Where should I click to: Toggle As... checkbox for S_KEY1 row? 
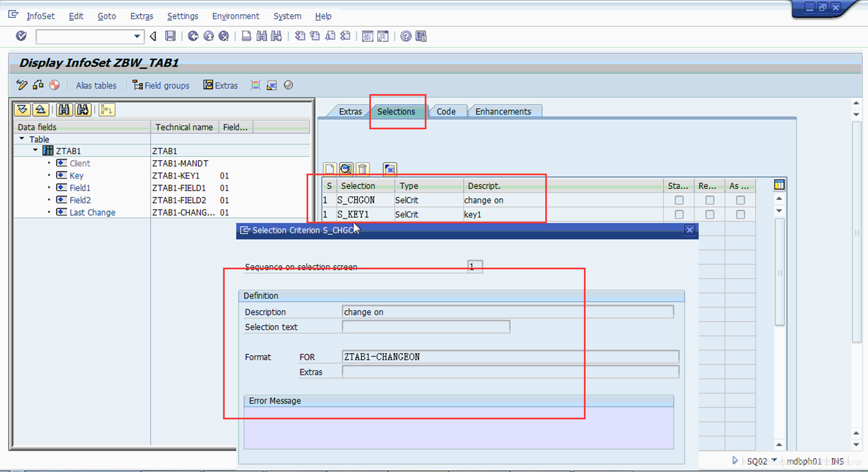(x=741, y=214)
